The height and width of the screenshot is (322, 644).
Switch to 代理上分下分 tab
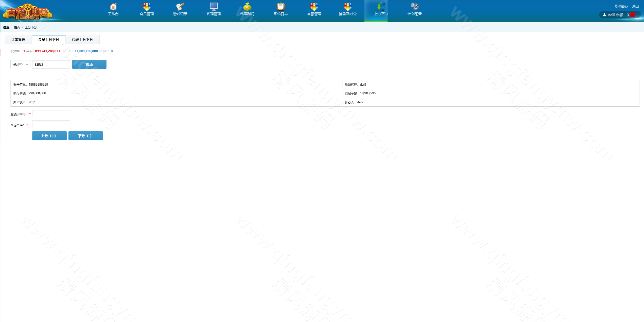coord(82,39)
